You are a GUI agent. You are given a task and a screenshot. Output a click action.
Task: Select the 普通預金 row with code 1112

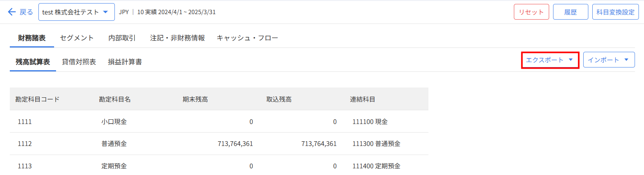coord(219,144)
